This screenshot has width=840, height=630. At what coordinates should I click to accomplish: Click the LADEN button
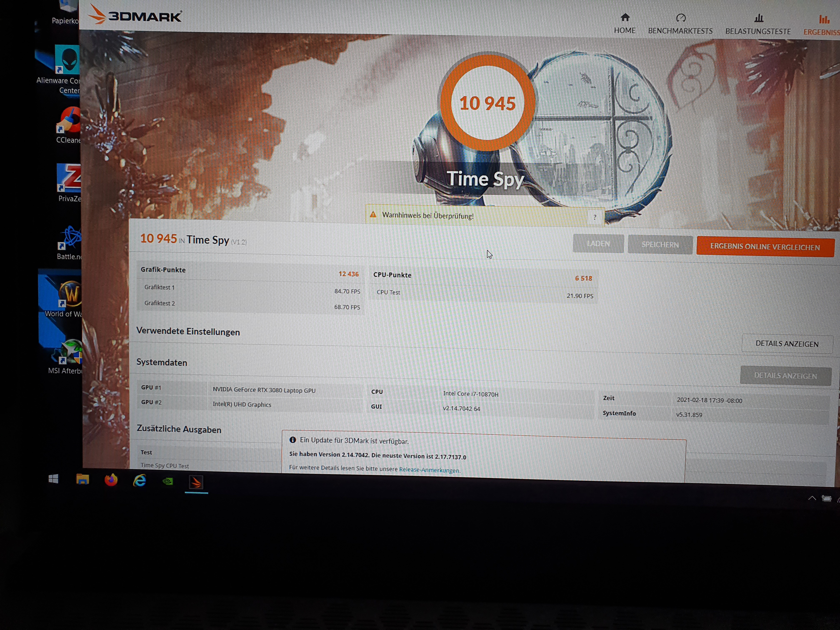598,243
